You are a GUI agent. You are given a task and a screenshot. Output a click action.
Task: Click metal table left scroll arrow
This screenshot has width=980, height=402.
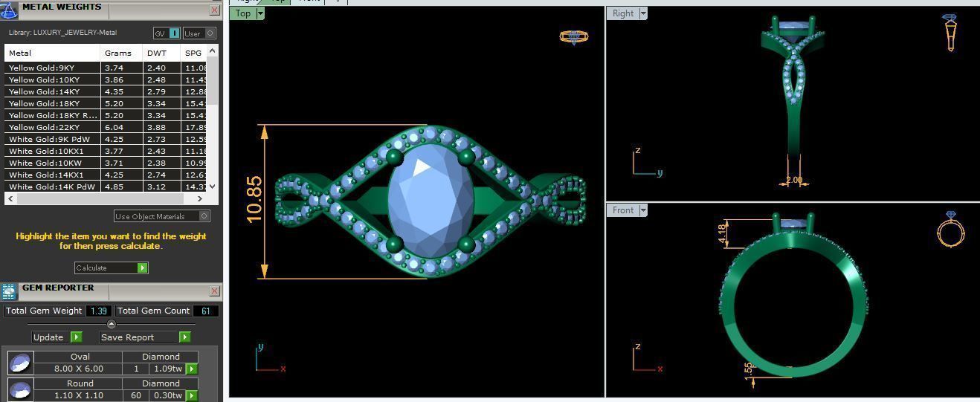click(10, 199)
